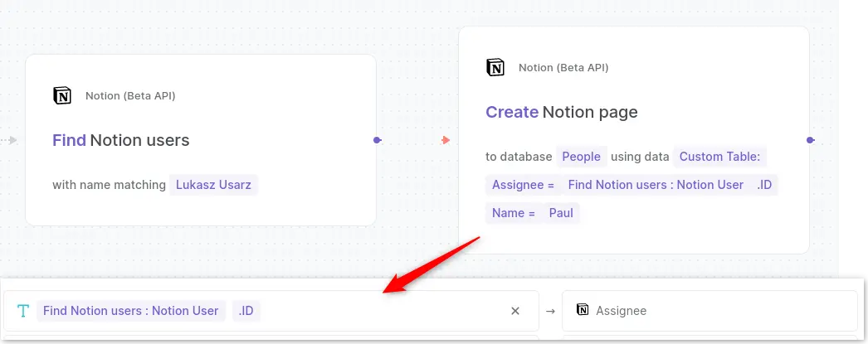Select the Find Notion users heading text
The image size is (868, 344).
coord(120,140)
